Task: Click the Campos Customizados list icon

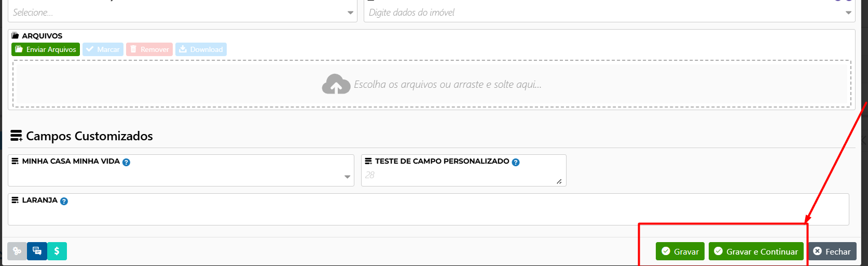Action: [17, 136]
